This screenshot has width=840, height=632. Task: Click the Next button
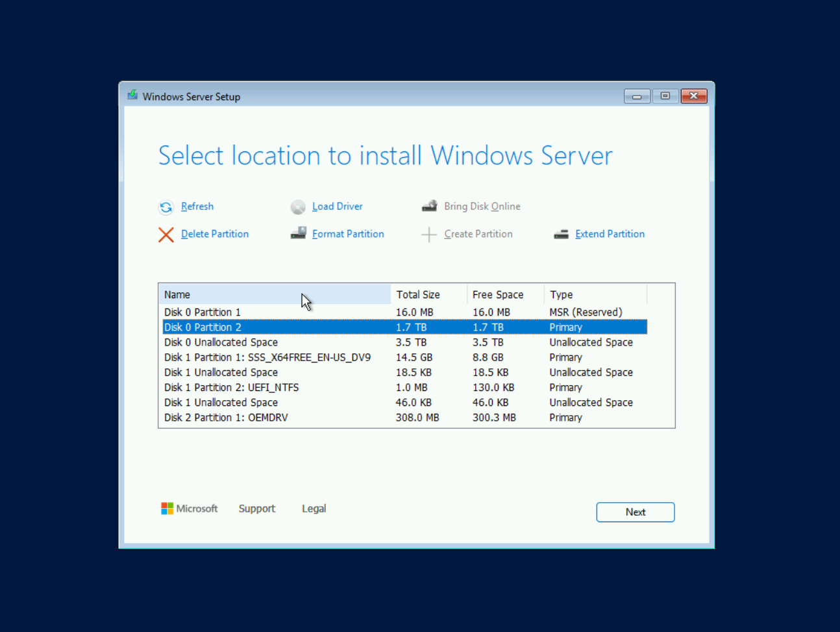pos(636,512)
